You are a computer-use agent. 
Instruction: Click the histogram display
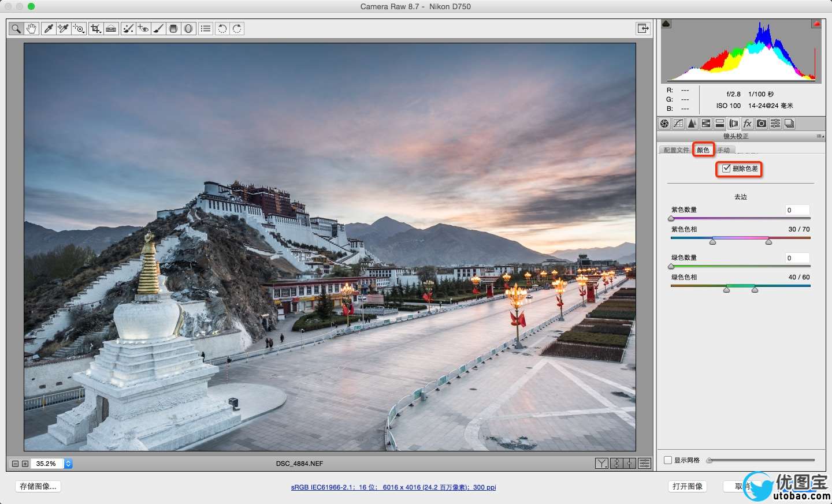pos(741,51)
